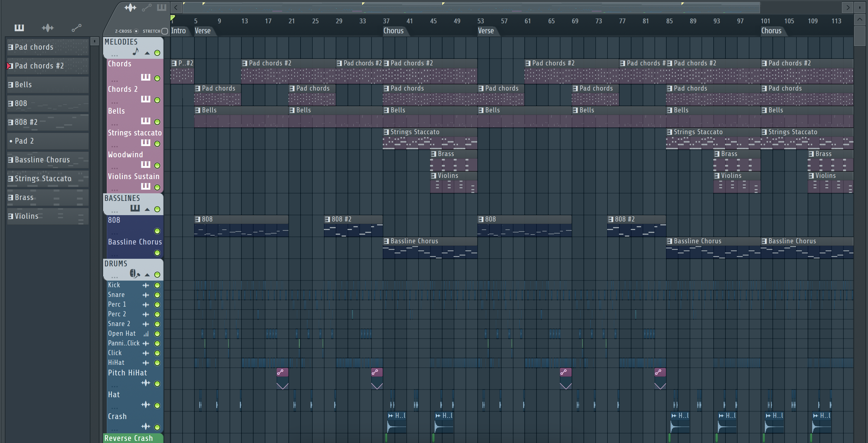This screenshot has height=443, width=868.
Task: Click the piano icon on the Bells track
Action: click(x=146, y=121)
